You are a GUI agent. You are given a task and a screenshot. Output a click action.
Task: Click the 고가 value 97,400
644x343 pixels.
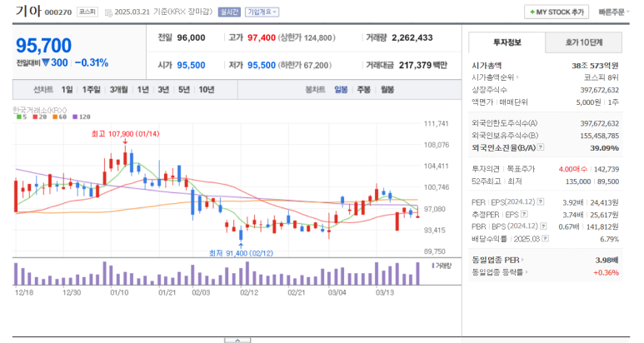click(x=262, y=37)
